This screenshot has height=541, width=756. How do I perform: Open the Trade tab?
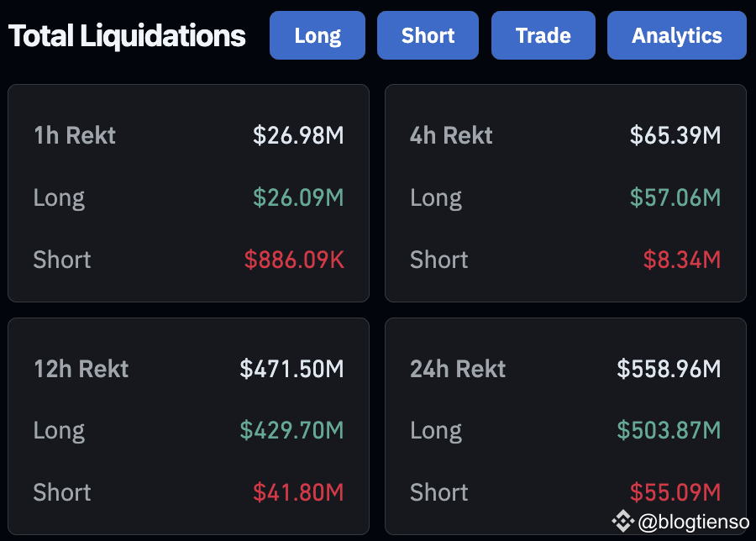point(543,35)
